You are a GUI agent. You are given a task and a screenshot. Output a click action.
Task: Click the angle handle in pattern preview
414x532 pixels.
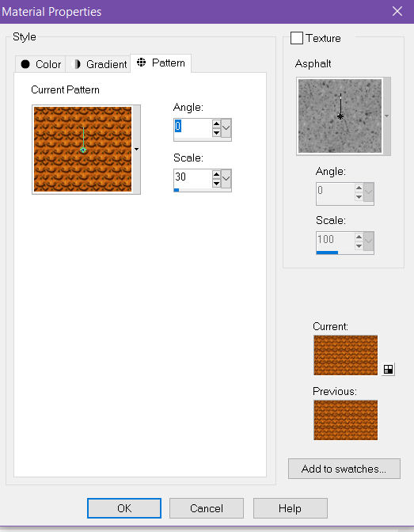83,150
